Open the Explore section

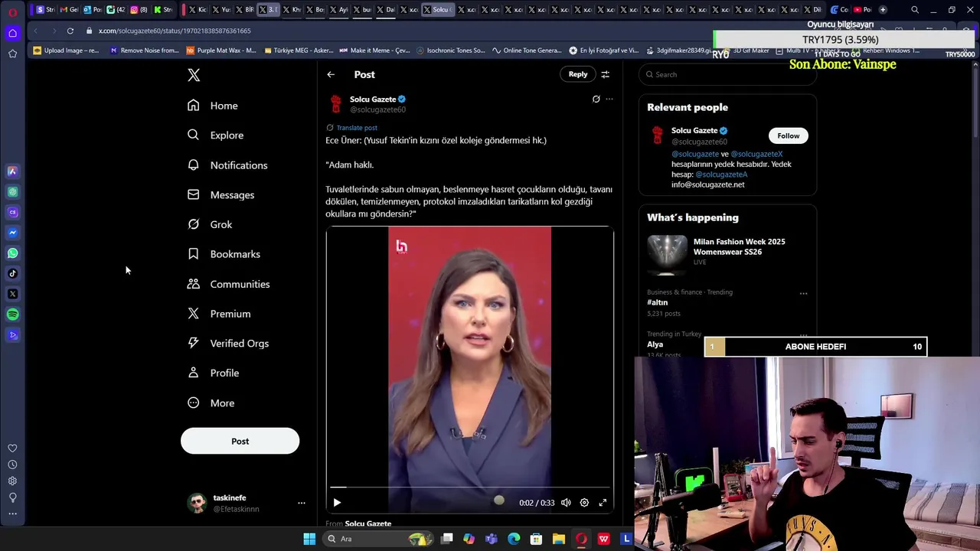point(216,135)
